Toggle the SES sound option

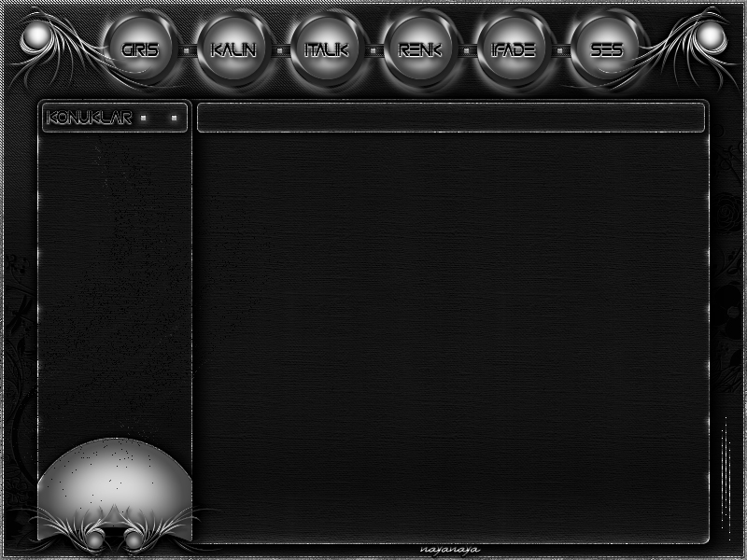tap(606, 50)
